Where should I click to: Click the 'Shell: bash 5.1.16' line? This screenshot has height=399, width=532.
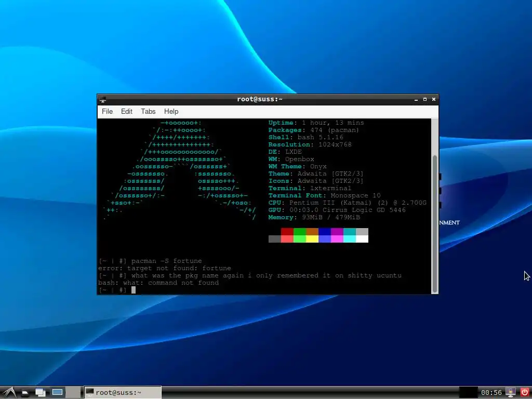click(x=305, y=137)
